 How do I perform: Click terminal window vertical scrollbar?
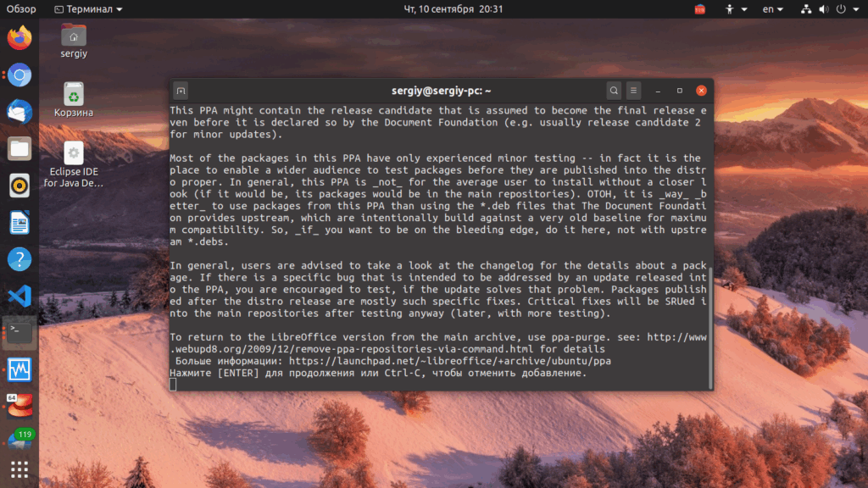click(x=711, y=329)
